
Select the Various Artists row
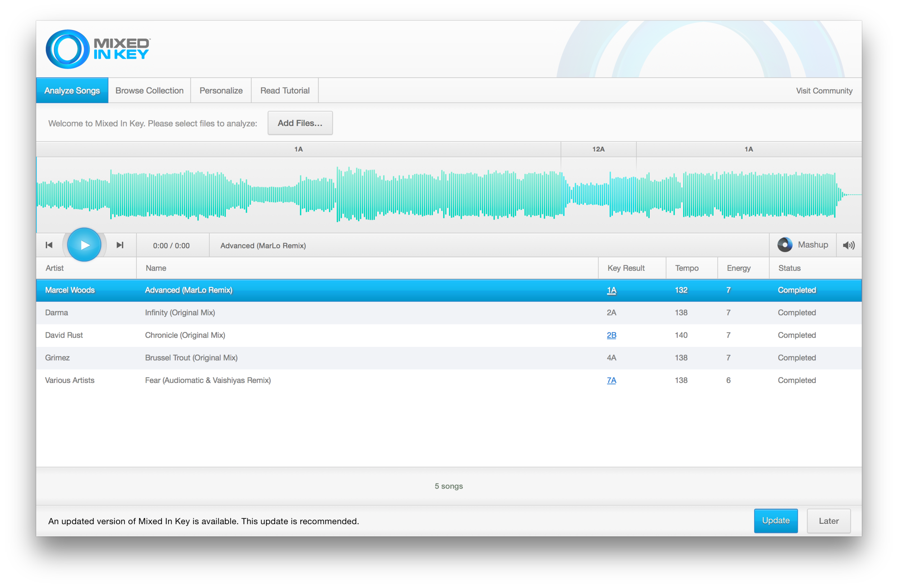click(449, 381)
